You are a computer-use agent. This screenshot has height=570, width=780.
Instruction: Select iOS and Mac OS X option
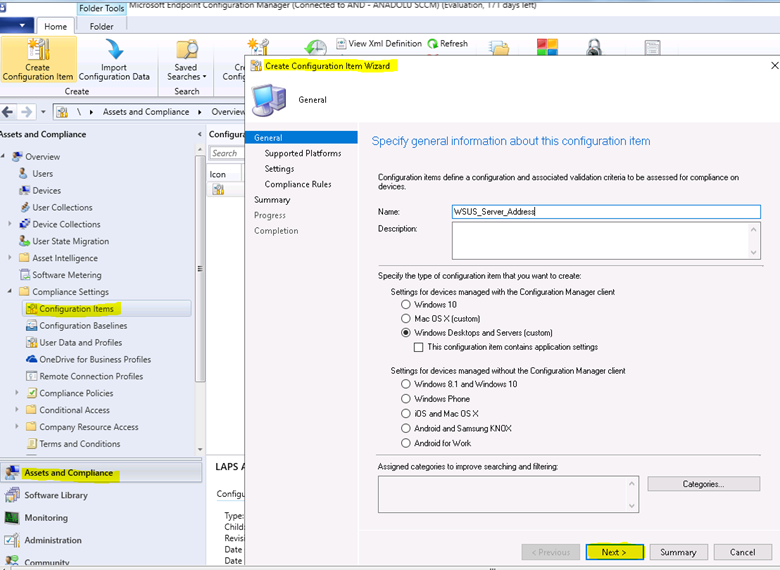(x=406, y=413)
